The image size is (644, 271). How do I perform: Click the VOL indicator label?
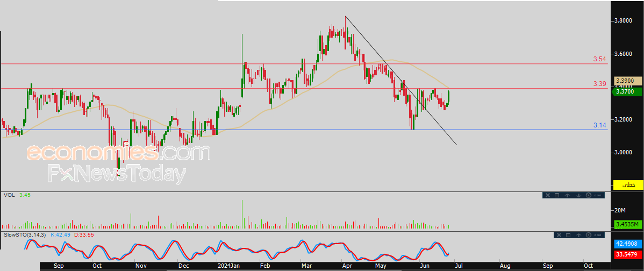9,195
